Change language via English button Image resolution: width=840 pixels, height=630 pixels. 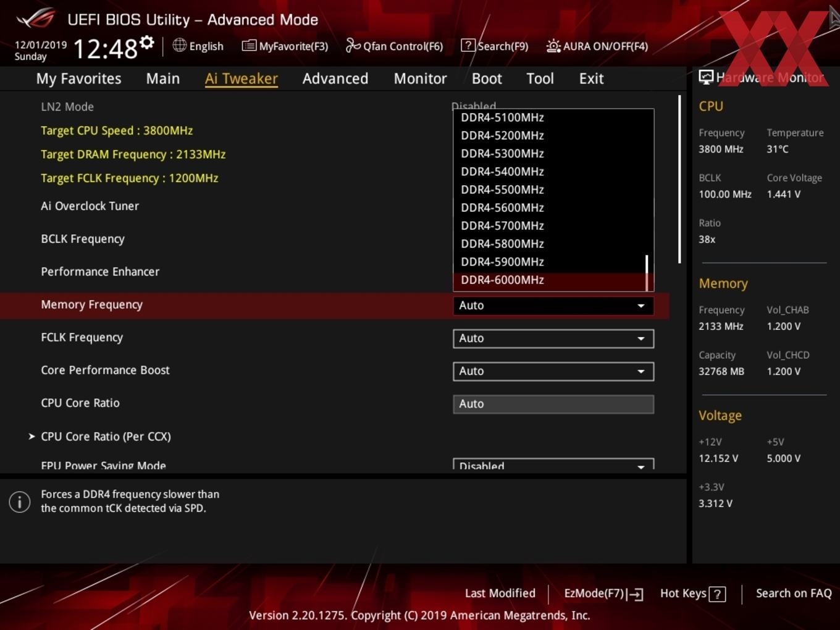[x=198, y=46]
